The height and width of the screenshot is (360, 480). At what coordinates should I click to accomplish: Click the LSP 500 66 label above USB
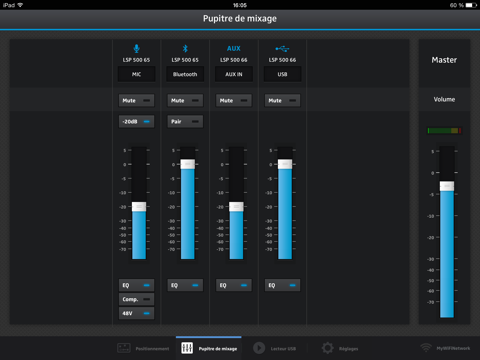[x=282, y=60]
